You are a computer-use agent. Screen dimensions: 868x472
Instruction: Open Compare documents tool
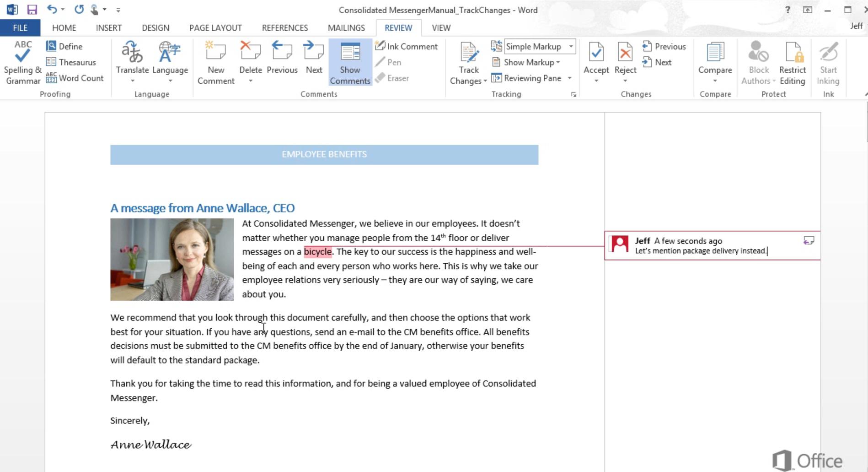point(715,57)
